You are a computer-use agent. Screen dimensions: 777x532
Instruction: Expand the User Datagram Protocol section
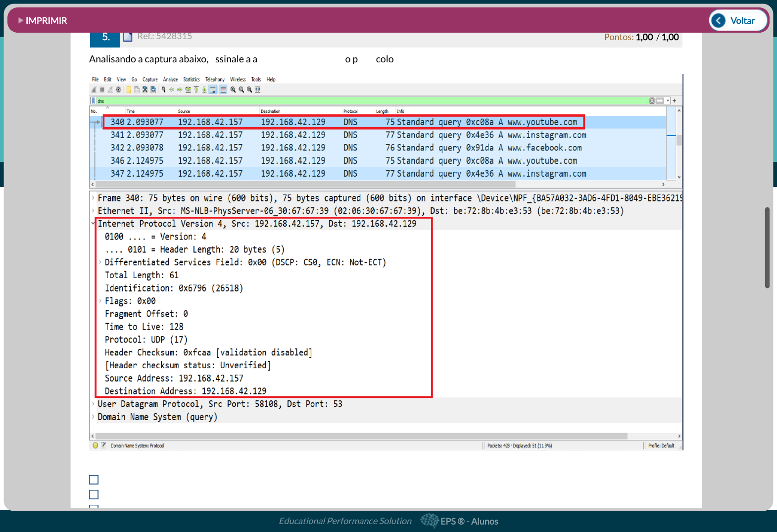click(93, 404)
